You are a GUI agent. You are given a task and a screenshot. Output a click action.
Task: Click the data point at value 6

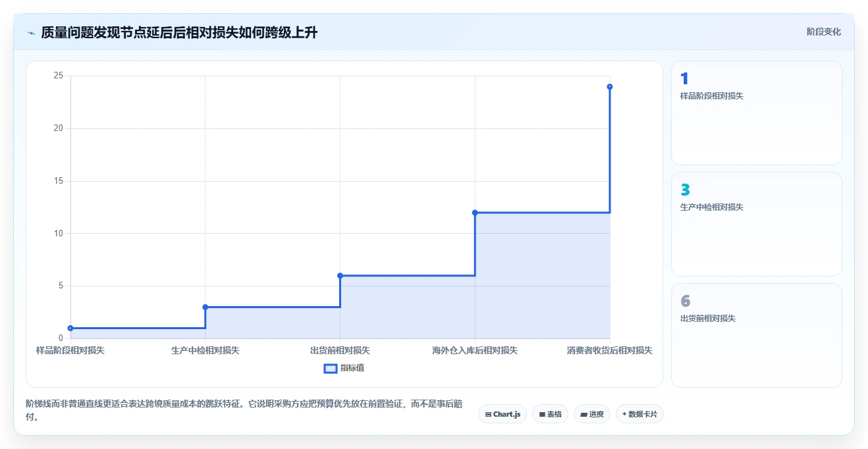(340, 276)
